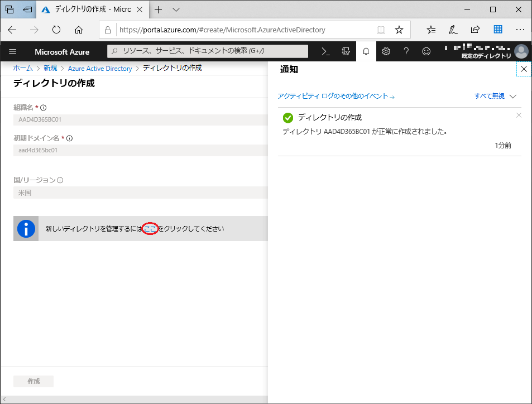Click the info icon beside 組織名
Viewport: 532px width, 404px height.
pos(43,108)
